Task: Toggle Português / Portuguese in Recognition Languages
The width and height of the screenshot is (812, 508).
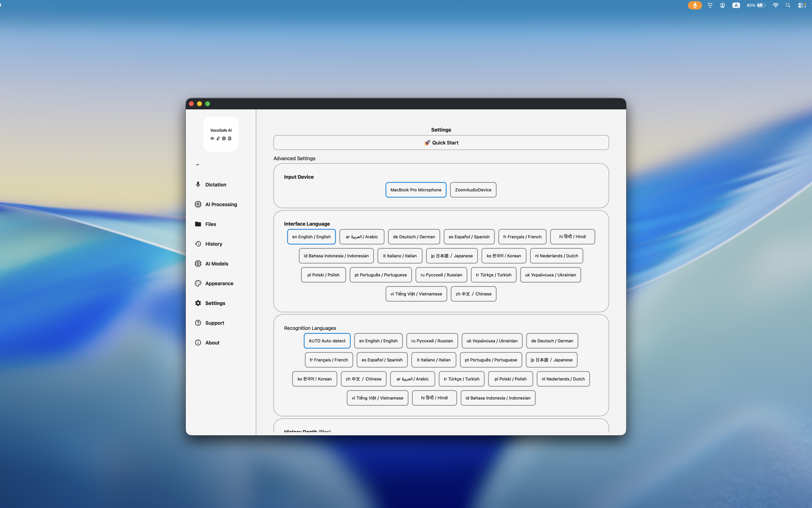Action: click(491, 360)
